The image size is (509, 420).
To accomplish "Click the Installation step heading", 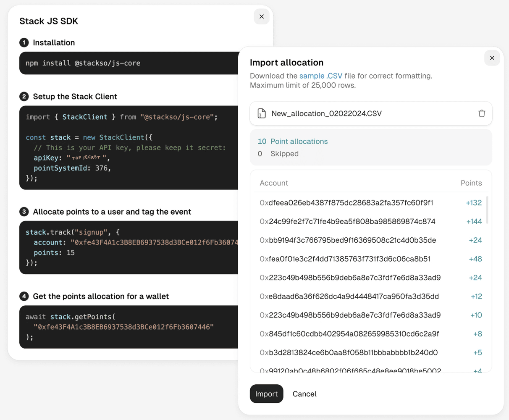I will click(54, 43).
